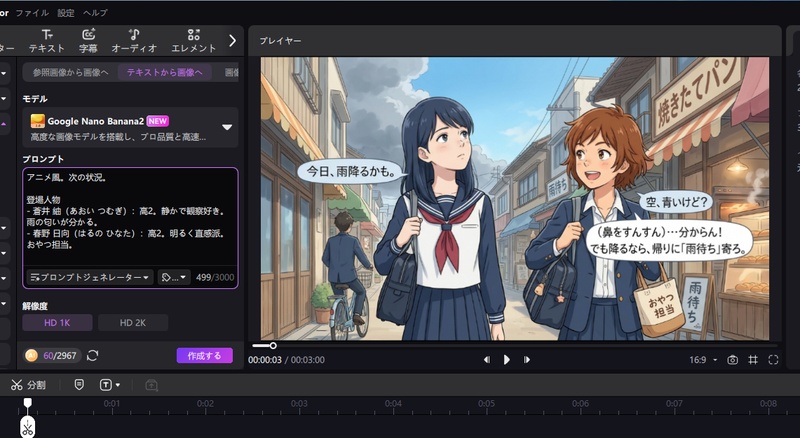Image resolution: width=800 pixels, height=438 pixels.
Task: Switch to 参照画像から画像へ tab
Action: [70, 72]
